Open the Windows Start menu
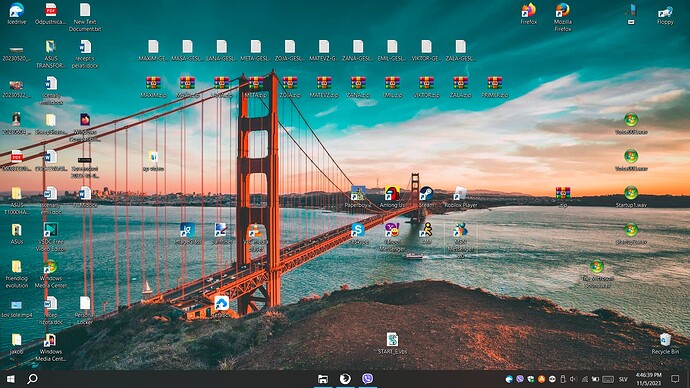This screenshot has width=690, height=388. 11,379
